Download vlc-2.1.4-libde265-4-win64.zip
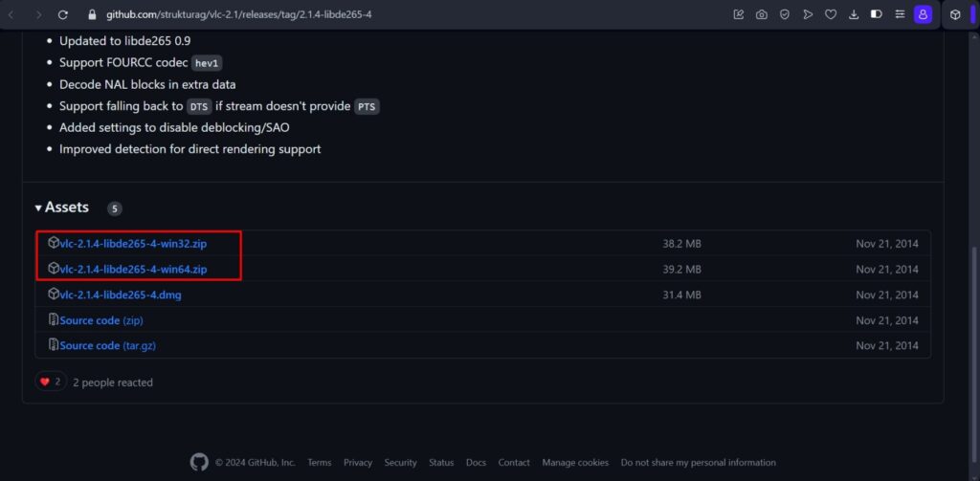Screen dimensions: 980x481 tap(133, 270)
